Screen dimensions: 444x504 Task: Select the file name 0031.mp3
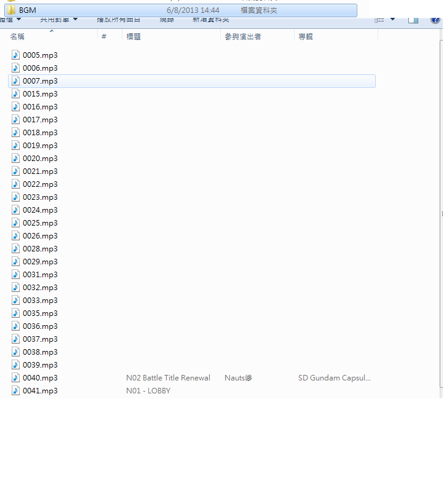coord(40,275)
